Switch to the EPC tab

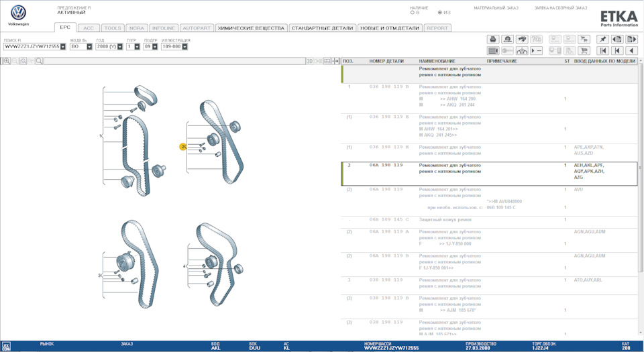pyautogui.click(x=65, y=27)
